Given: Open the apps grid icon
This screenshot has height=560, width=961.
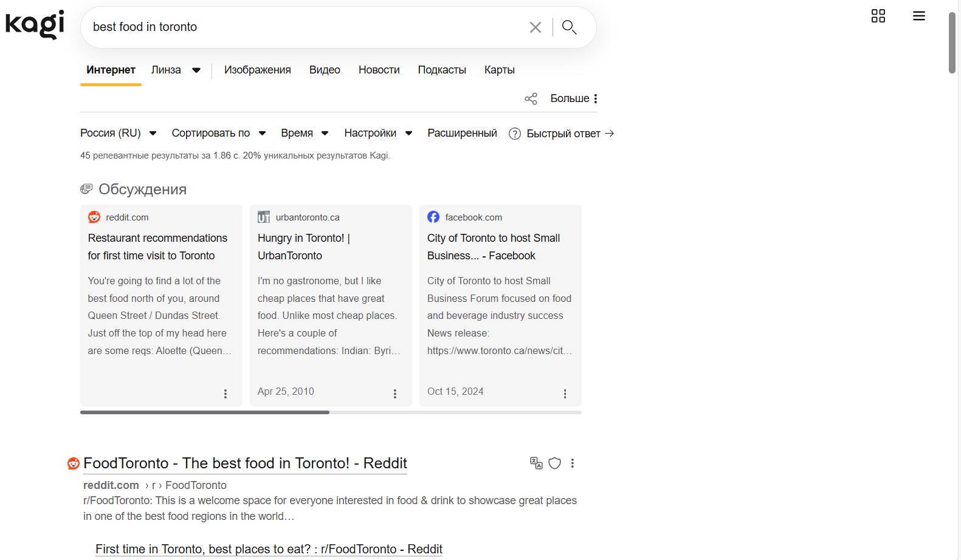Looking at the screenshot, I should tap(878, 16).
